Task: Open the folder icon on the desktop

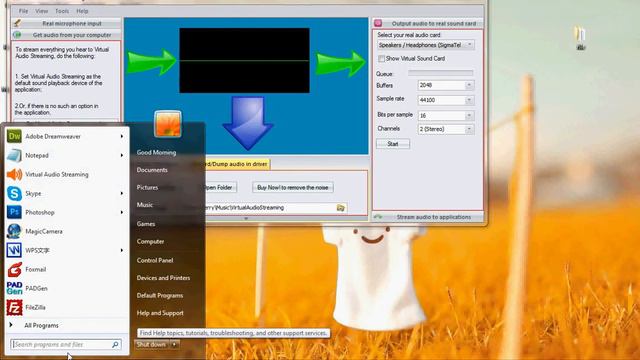Action: click(x=580, y=38)
